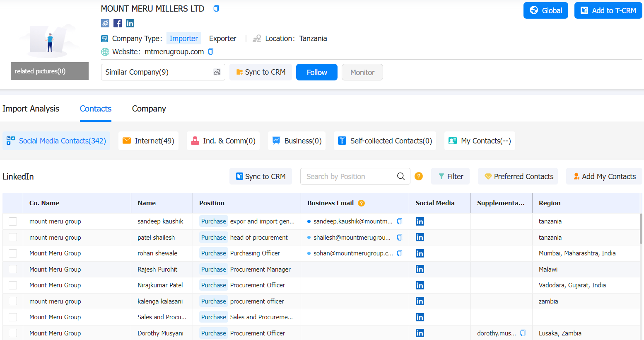Copy shailesh email address
The width and height of the screenshot is (644, 340).
(400, 237)
